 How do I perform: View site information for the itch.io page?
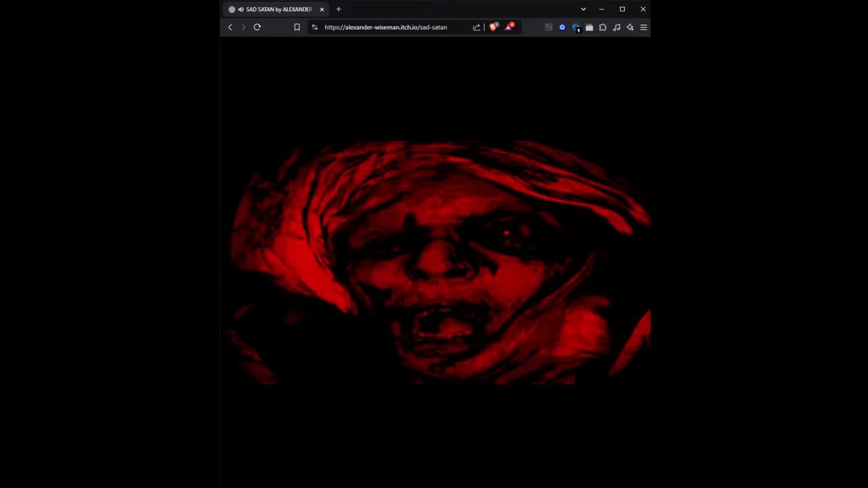click(x=315, y=27)
